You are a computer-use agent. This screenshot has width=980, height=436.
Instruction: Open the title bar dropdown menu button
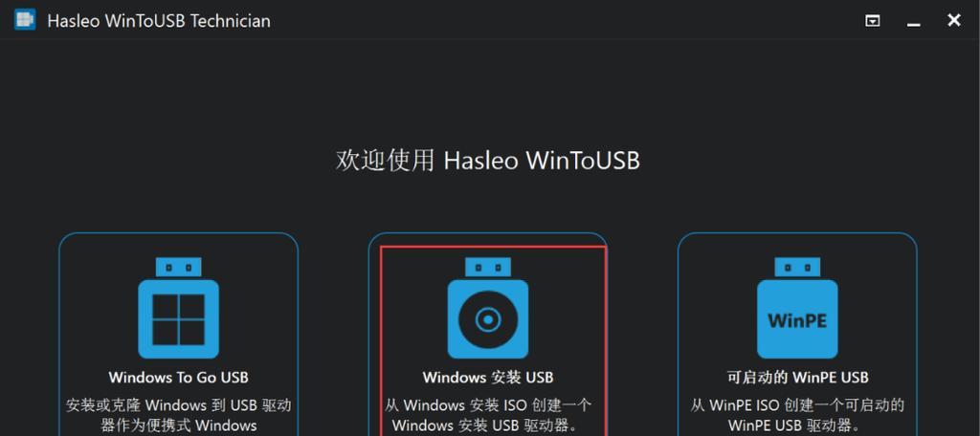coord(873,21)
